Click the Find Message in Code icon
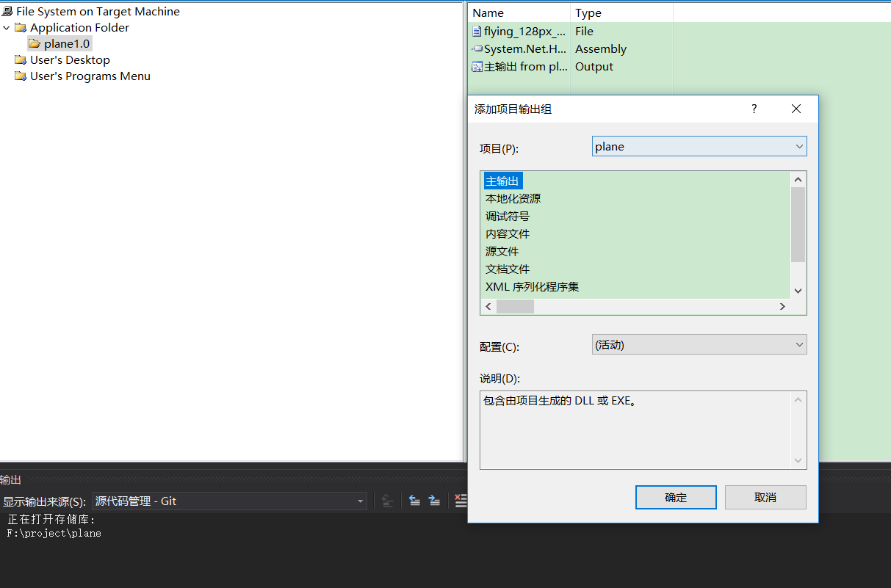Screen dimensions: 891x588 [388, 501]
